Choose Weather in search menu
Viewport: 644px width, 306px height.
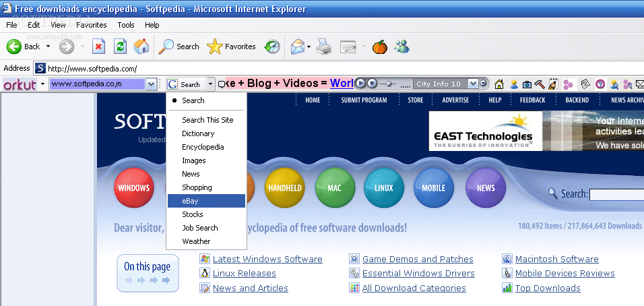point(206,241)
